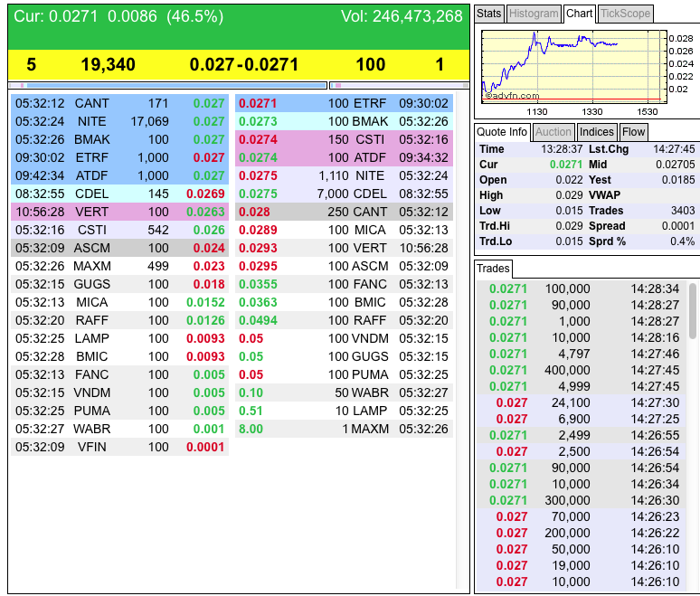Select the VERT ask row at 0.0293
Viewport: 700px width, 596px height.
pos(344,248)
